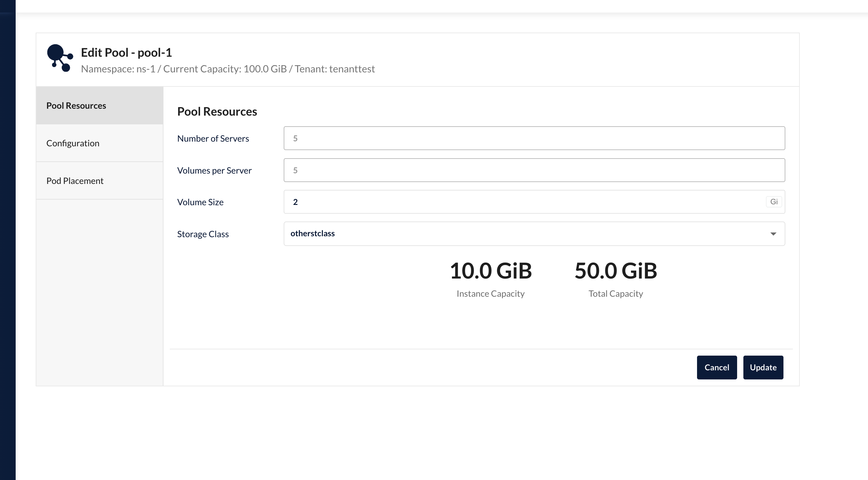Click into the Volume Size input

pos(522,202)
